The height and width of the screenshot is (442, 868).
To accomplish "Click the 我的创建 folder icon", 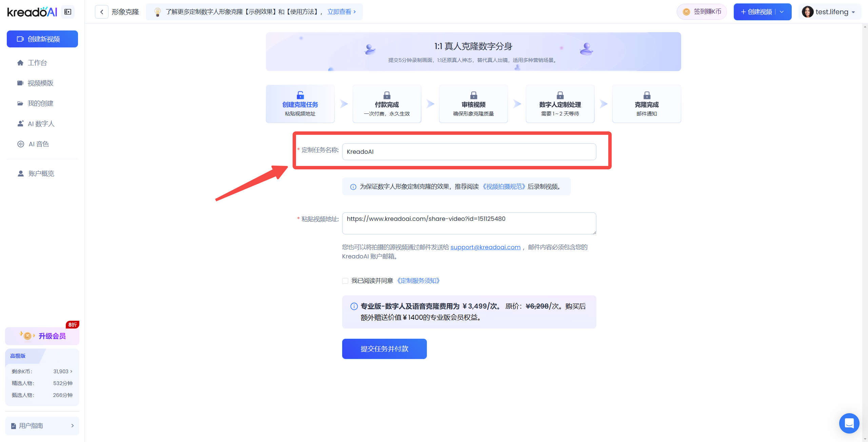I will coord(20,103).
